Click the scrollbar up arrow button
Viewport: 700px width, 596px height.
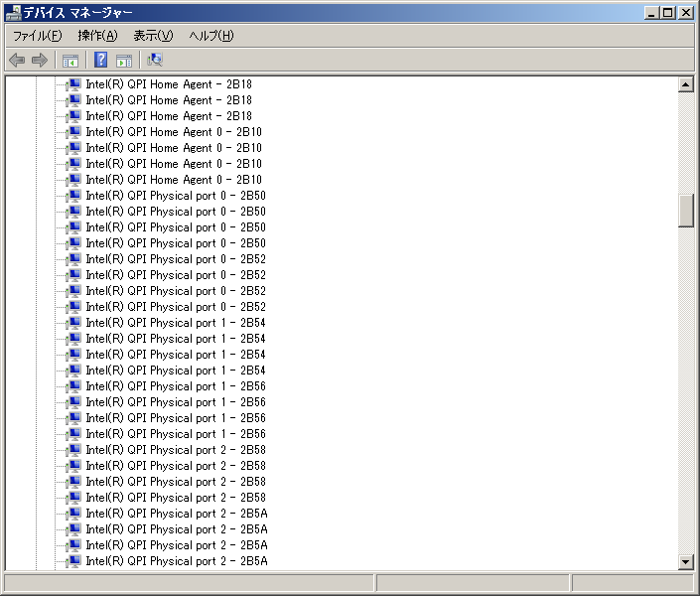685,85
